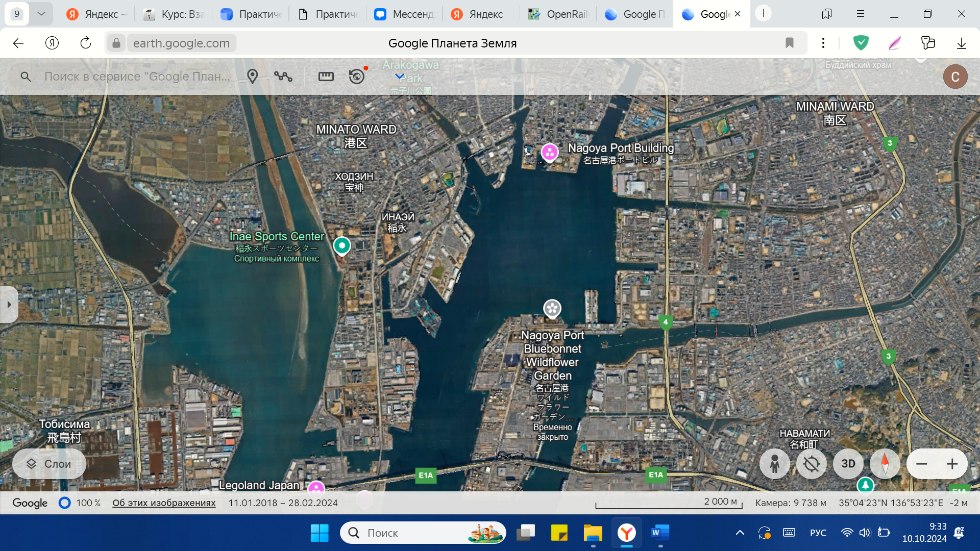Show hidden system tray icons
Screen dimensions: 980x551
click(740, 533)
